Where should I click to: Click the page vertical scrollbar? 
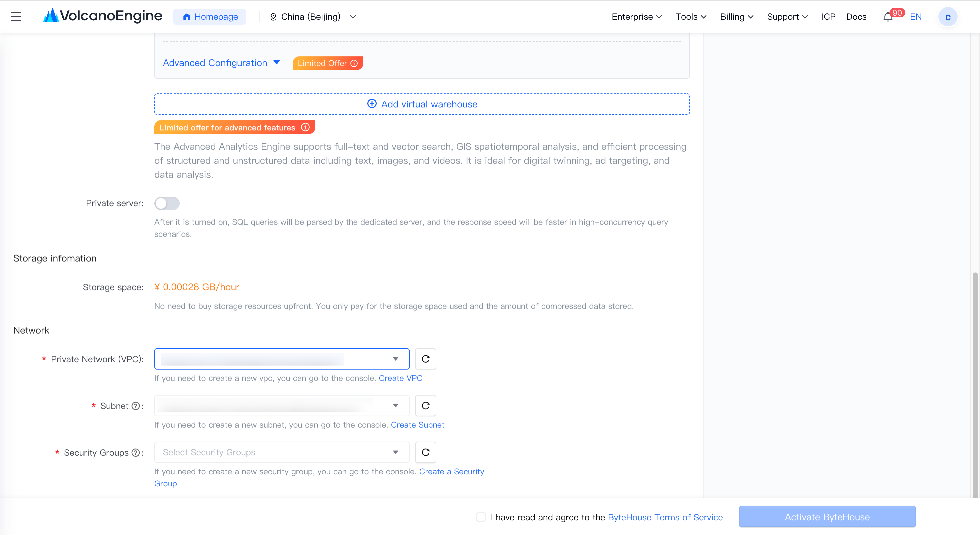pos(975,385)
